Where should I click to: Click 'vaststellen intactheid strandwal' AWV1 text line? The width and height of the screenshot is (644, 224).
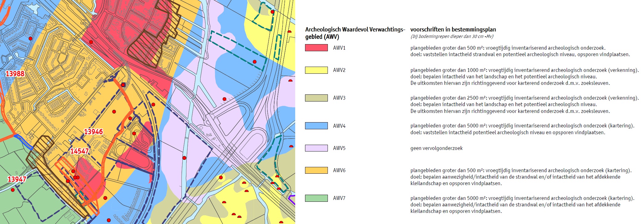(x=520, y=54)
